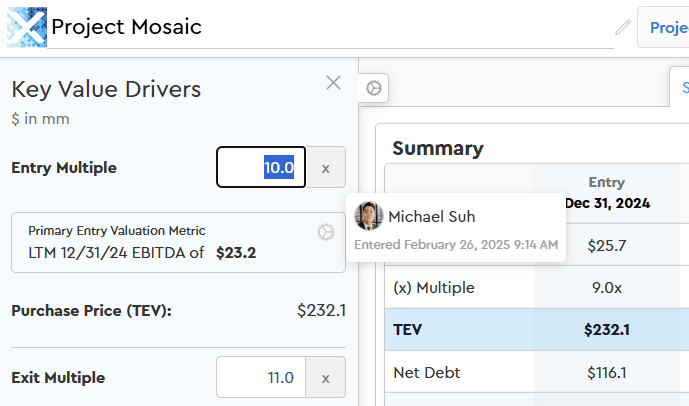
Task: Click the Proje button at top right
Action: [x=667, y=27]
